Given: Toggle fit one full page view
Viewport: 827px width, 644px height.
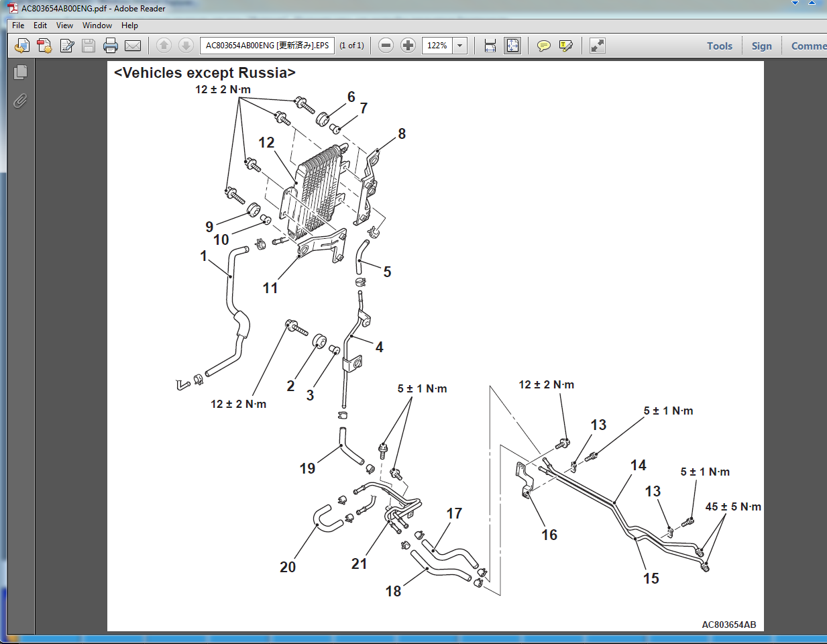Looking at the screenshot, I should click(512, 46).
